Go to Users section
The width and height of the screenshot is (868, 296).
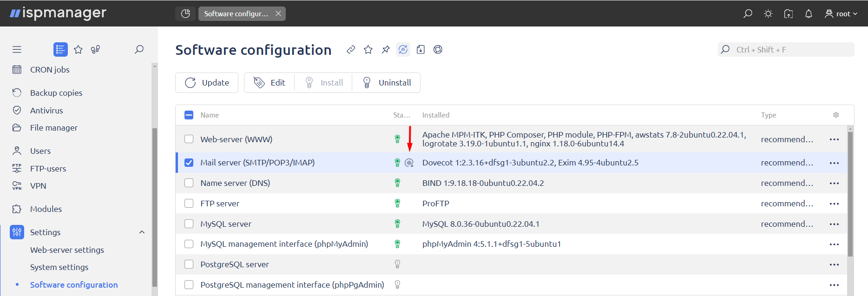tap(40, 151)
